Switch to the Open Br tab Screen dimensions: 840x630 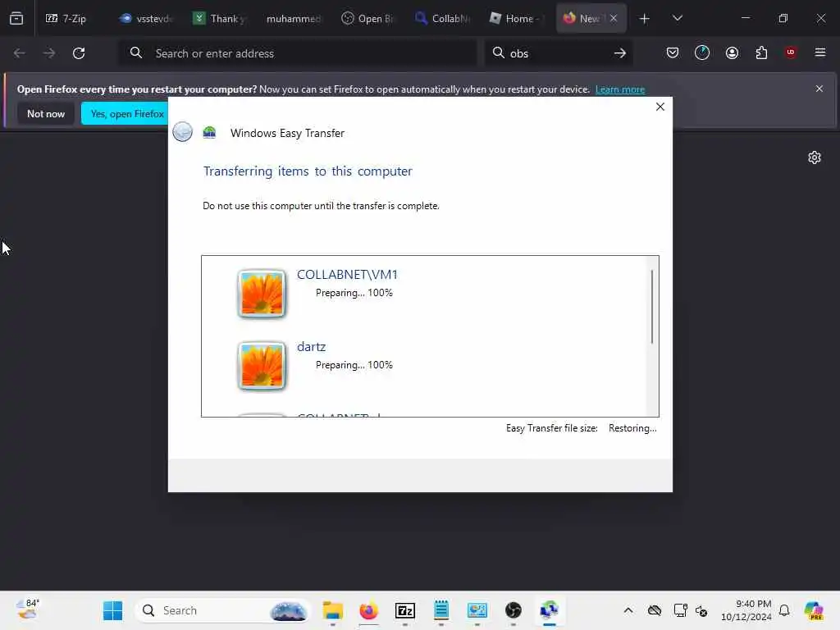coord(367,18)
